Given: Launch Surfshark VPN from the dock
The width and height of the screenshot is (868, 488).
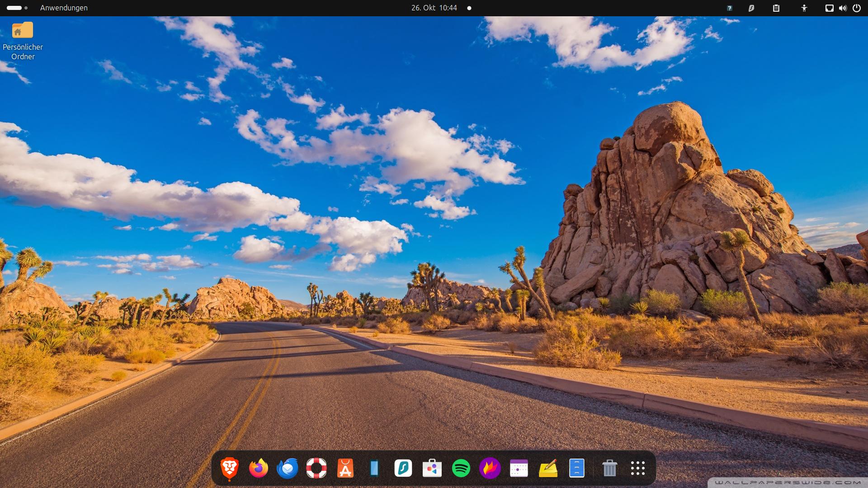Looking at the screenshot, I should tap(403, 468).
